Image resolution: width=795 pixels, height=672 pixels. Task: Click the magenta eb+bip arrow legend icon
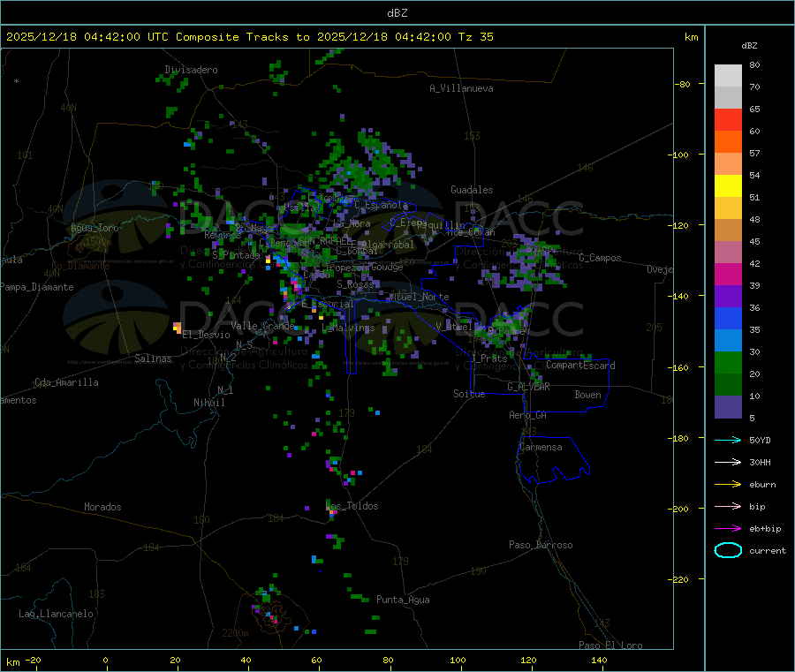click(728, 529)
